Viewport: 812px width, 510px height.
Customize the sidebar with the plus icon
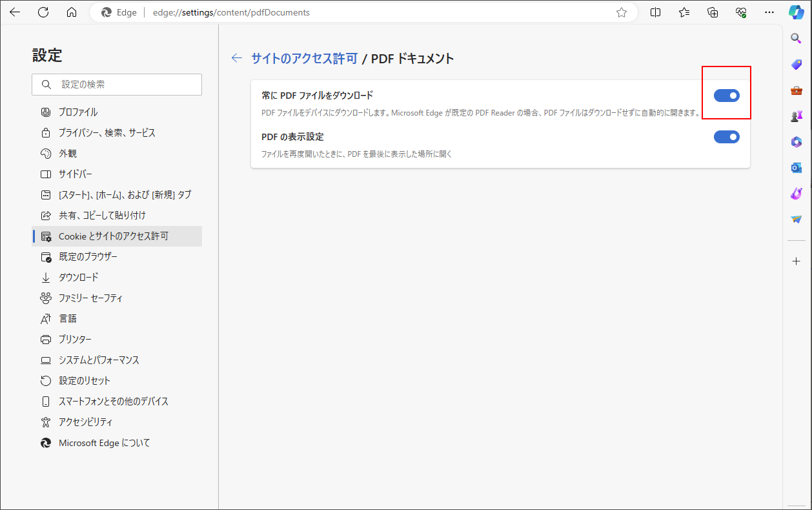tap(796, 261)
